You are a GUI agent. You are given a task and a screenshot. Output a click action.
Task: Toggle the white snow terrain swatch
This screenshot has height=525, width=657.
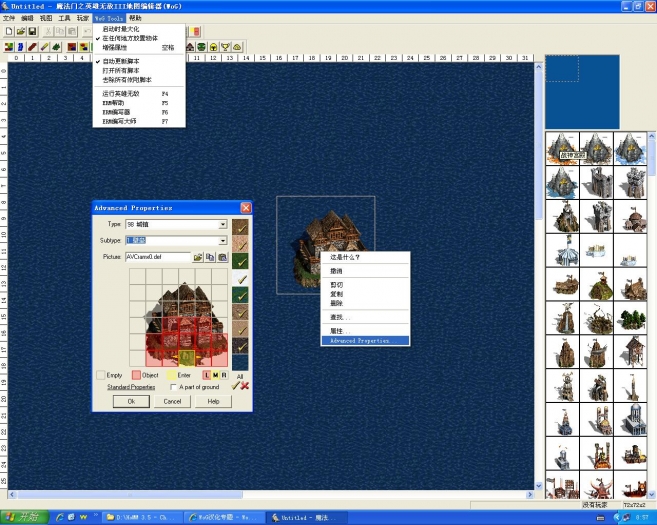pyautogui.click(x=240, y=278)
